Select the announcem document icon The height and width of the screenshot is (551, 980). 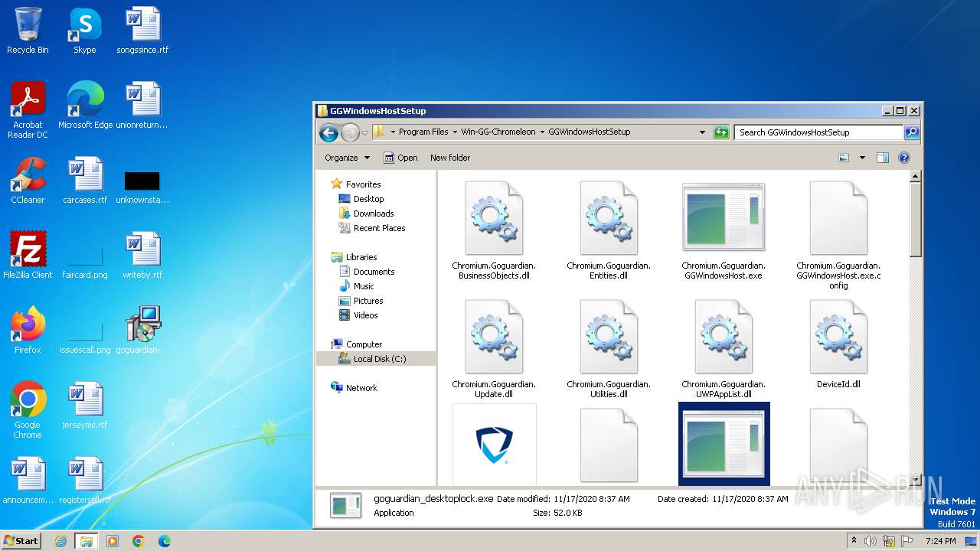(x=28, y=481)
